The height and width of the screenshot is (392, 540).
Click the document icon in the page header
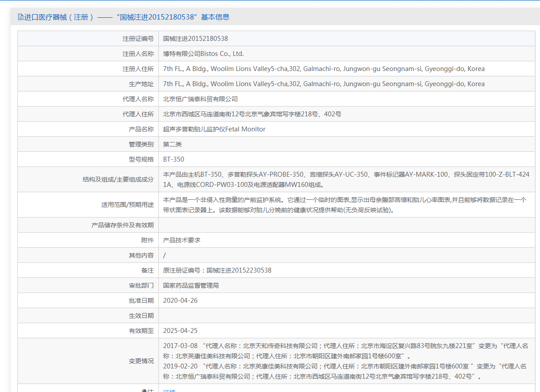coord(20,17)
